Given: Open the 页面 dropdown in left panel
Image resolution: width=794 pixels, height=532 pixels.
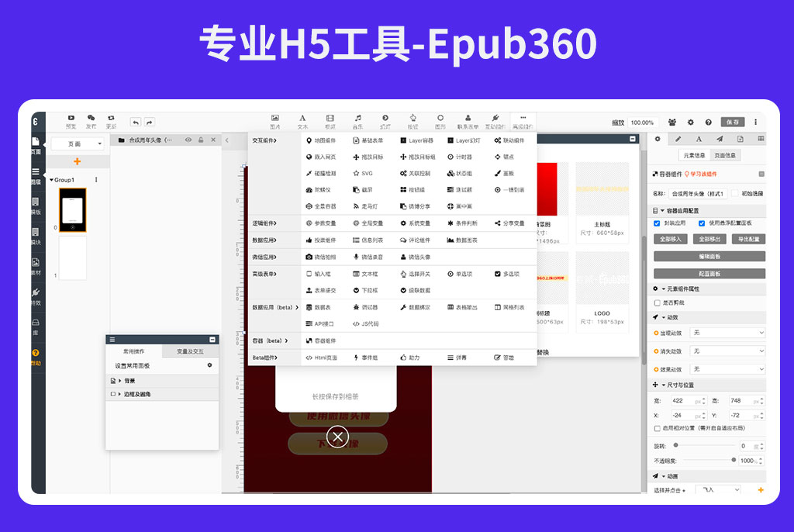Looking at the screenshot, I should pos(78,144).
